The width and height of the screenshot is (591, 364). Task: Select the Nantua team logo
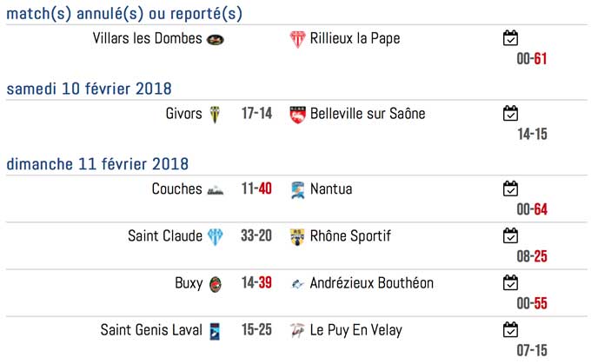coord(297,190)
